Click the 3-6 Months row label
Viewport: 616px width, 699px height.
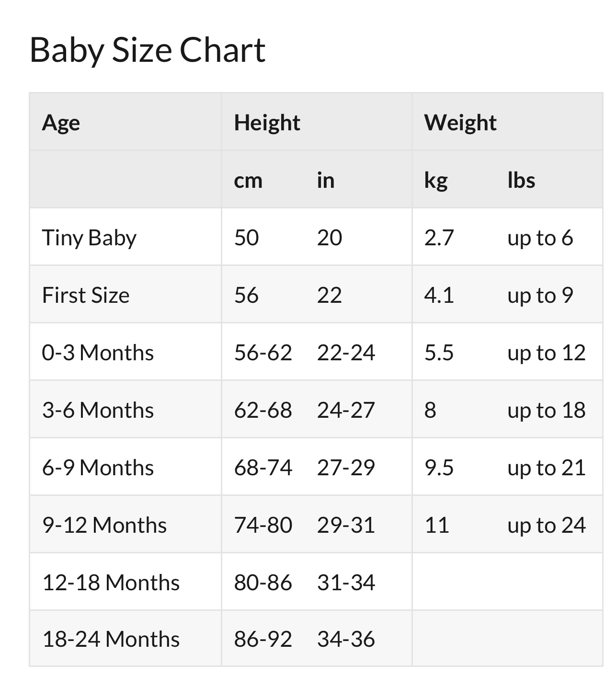tap(98, 410)
